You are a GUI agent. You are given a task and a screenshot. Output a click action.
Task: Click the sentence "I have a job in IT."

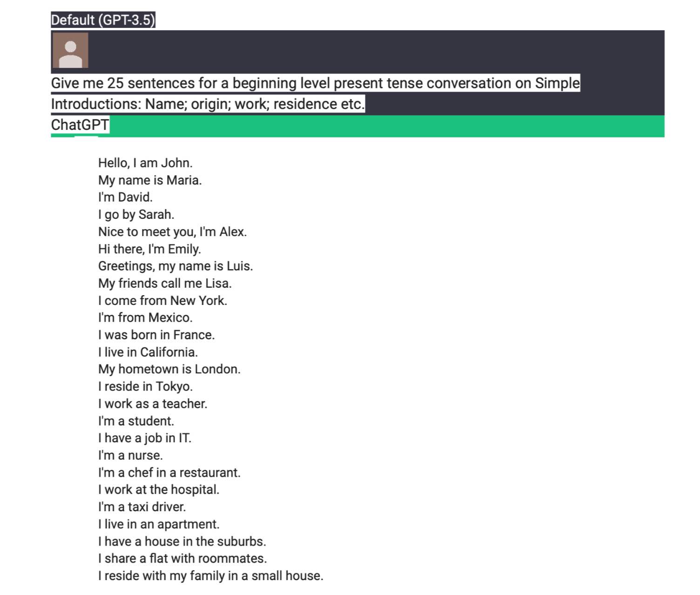pyautogui.click(x=145, y=439)
